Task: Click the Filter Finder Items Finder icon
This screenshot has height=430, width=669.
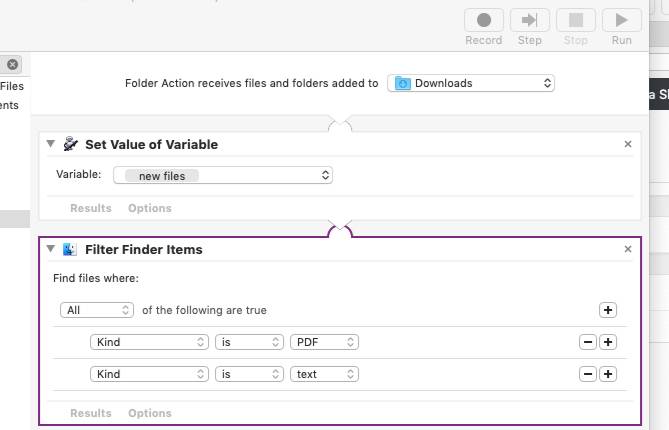Action: [x=70, y=249]
